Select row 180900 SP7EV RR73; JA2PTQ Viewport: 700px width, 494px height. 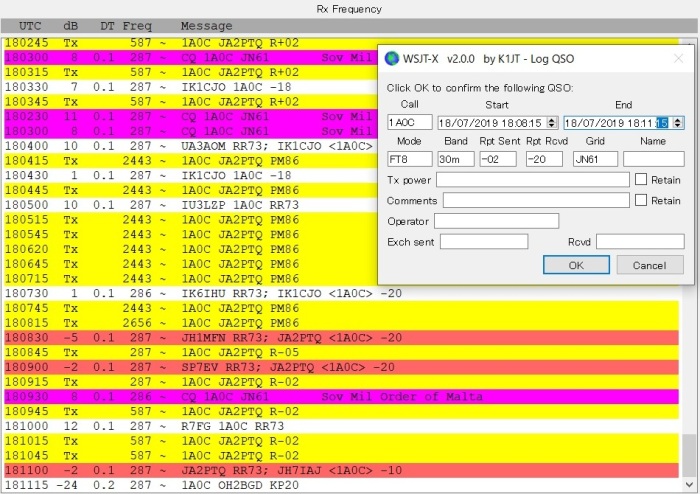pos(342,367)
